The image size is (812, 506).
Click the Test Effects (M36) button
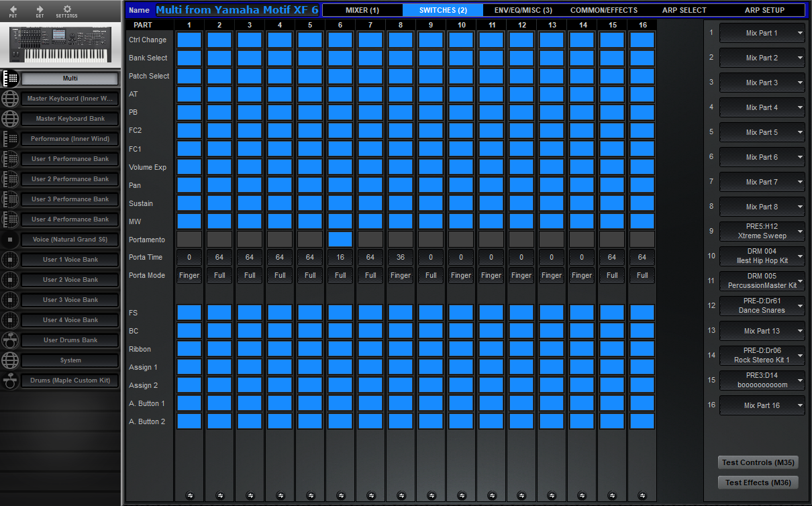757,483
